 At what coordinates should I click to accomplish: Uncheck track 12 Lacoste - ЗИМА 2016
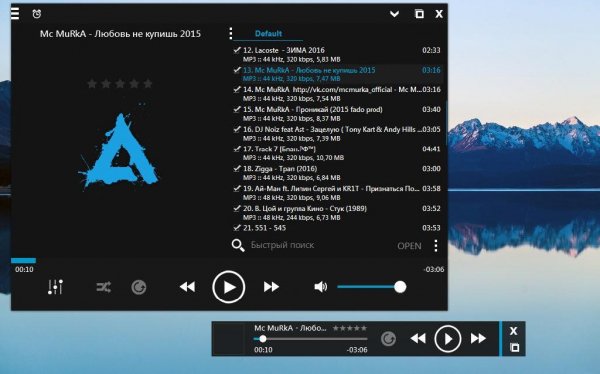(237, 50)
